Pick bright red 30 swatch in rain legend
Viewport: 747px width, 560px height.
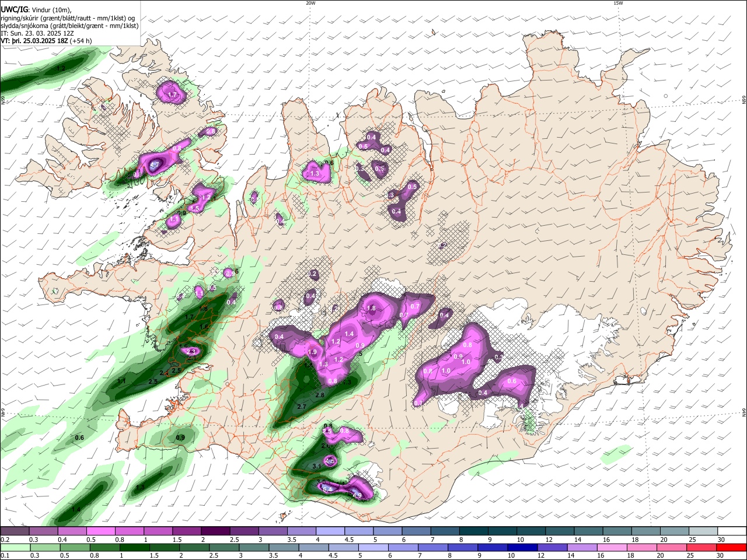[x=732, y=547]
